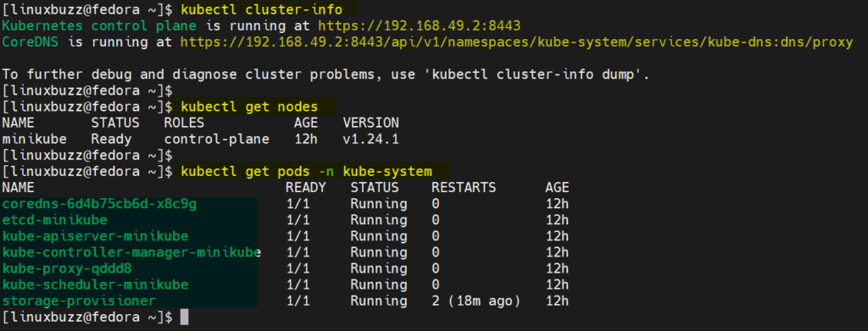The width and height of the screenshot is (868, 331).
Task: Click the VERSION column header
Action: click(371, 123)
